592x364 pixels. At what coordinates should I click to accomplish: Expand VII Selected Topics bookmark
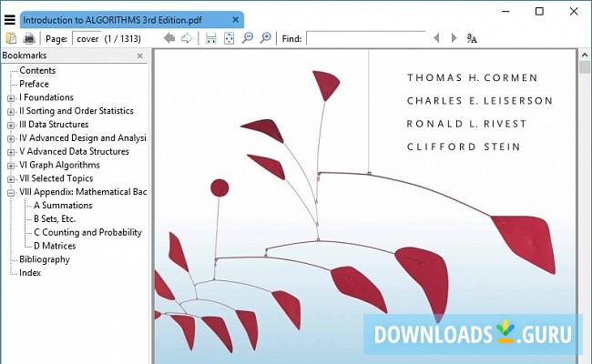pyautogui.click(x=11, y=179)
